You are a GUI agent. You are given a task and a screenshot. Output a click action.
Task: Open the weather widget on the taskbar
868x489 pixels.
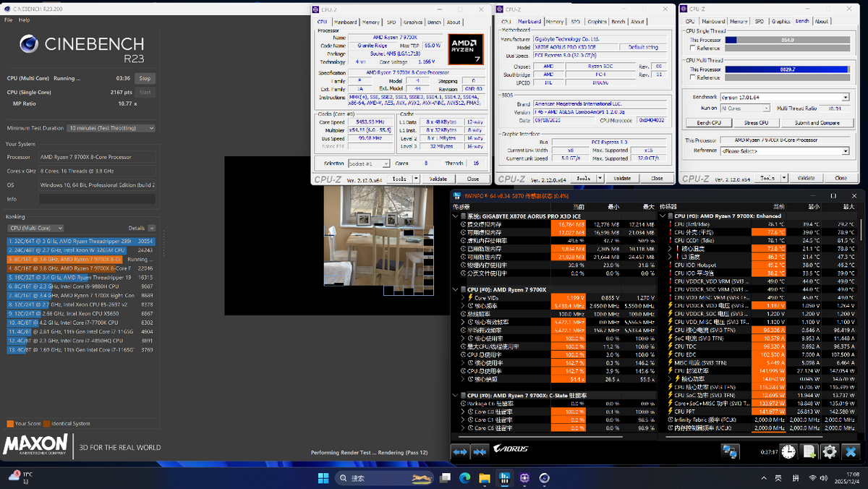20,477
